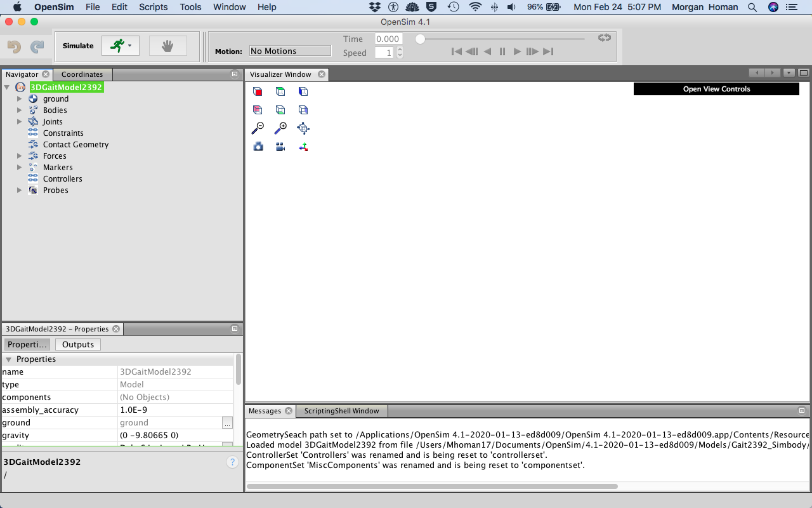This screenshot has width=812, height=508.
Task: Expand the Markers tree node
Action: (x=19, y=168)
